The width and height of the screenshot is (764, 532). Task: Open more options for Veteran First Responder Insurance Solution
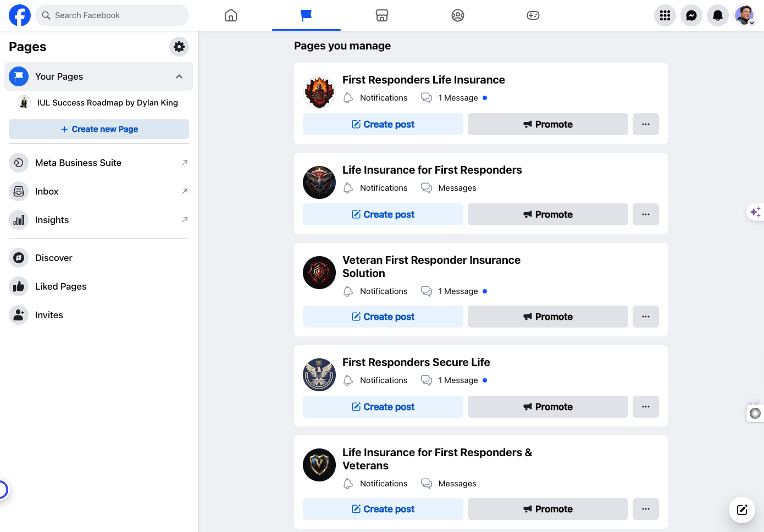coord(646,317)
